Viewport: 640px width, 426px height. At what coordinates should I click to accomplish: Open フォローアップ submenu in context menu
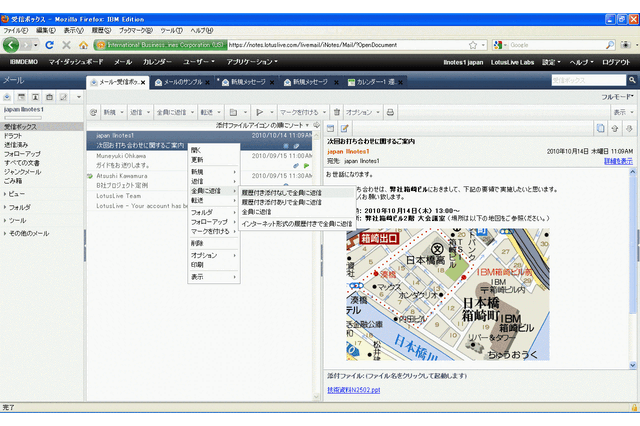pyautogui.click(x=213, y=222)
